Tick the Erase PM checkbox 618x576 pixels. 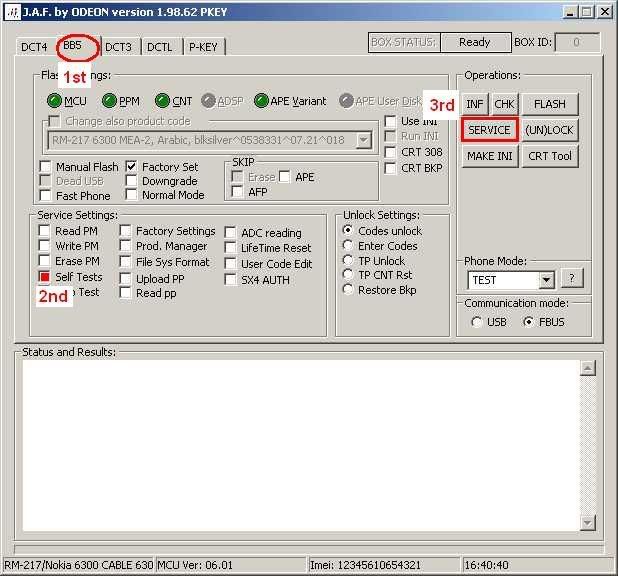click(x=44, y=261)
